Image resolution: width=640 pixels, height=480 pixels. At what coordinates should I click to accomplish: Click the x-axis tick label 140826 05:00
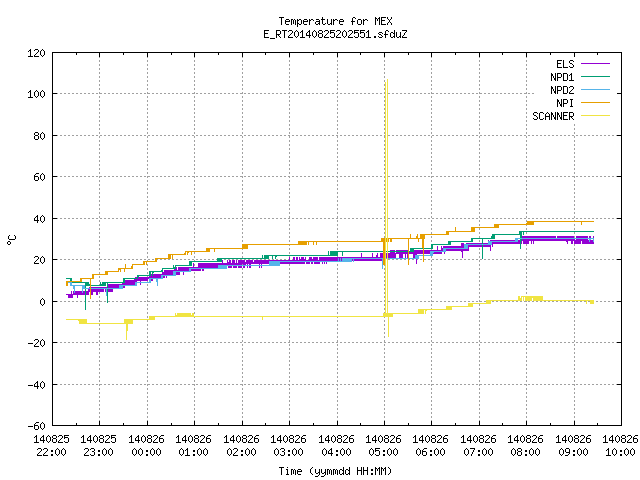(x=384, y=446)
